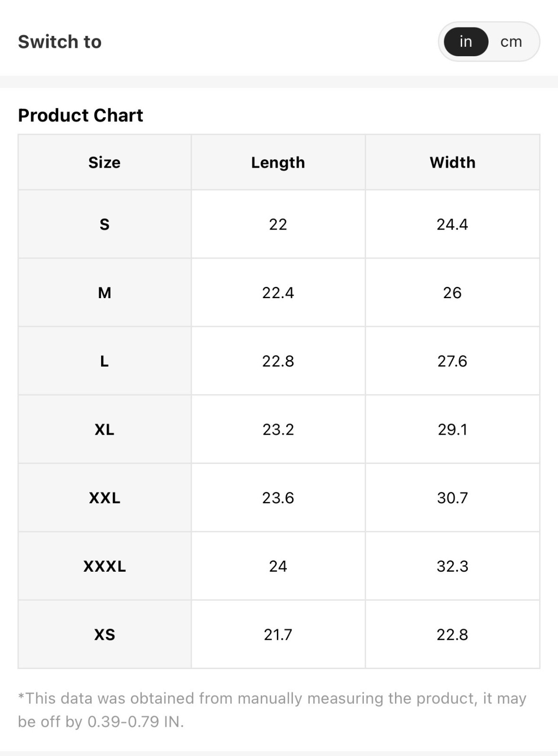Click the XS length value 21.7
The height and width of the screenshot is (756, 558).
click(x=278, y=635)
